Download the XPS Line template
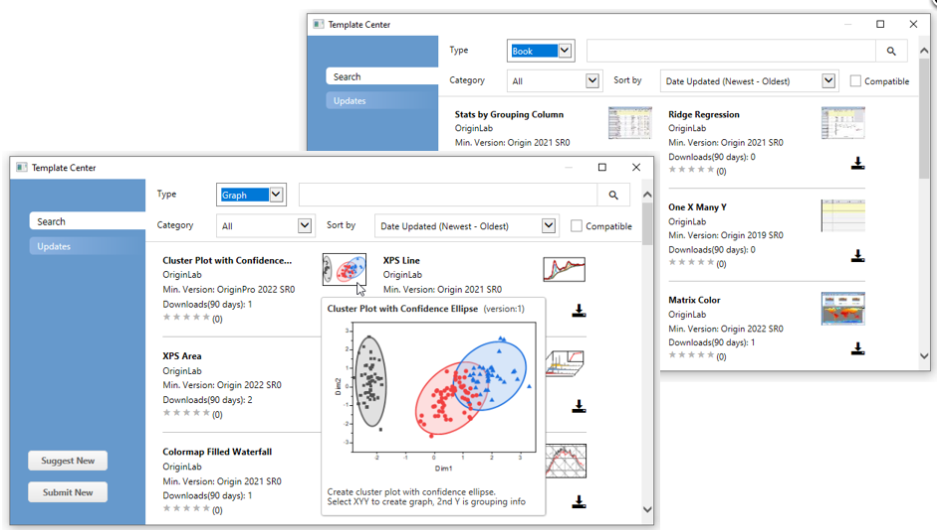This screenshot has height=530, width=937. pyautogui.click(x=578, y=310)
